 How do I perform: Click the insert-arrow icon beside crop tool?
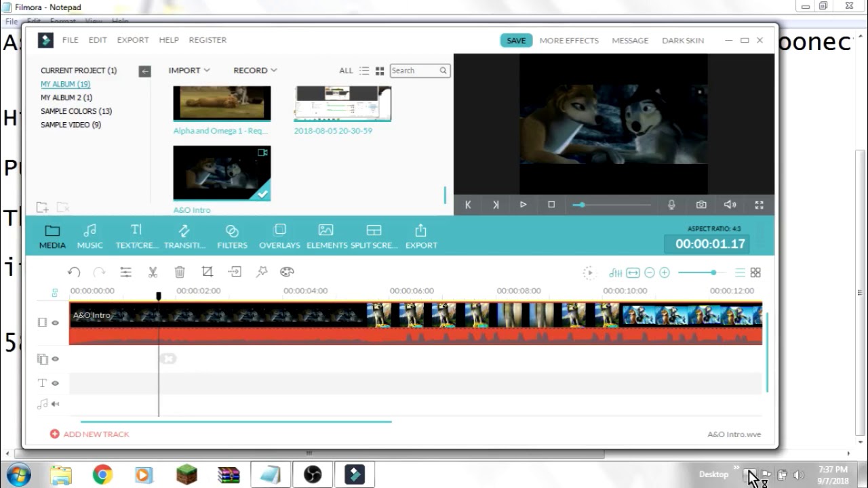click(x=235, y=272)
